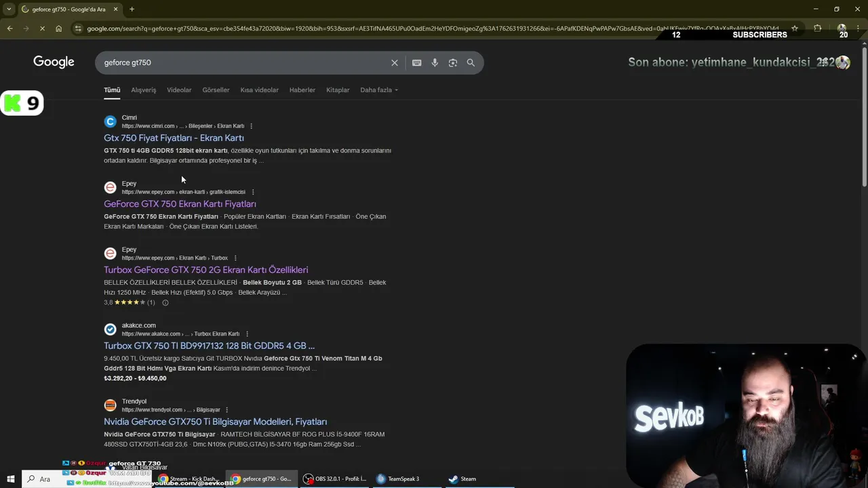Bookmark this page with the star icon
Screen dimensions: 868x488
coord(794,28)
